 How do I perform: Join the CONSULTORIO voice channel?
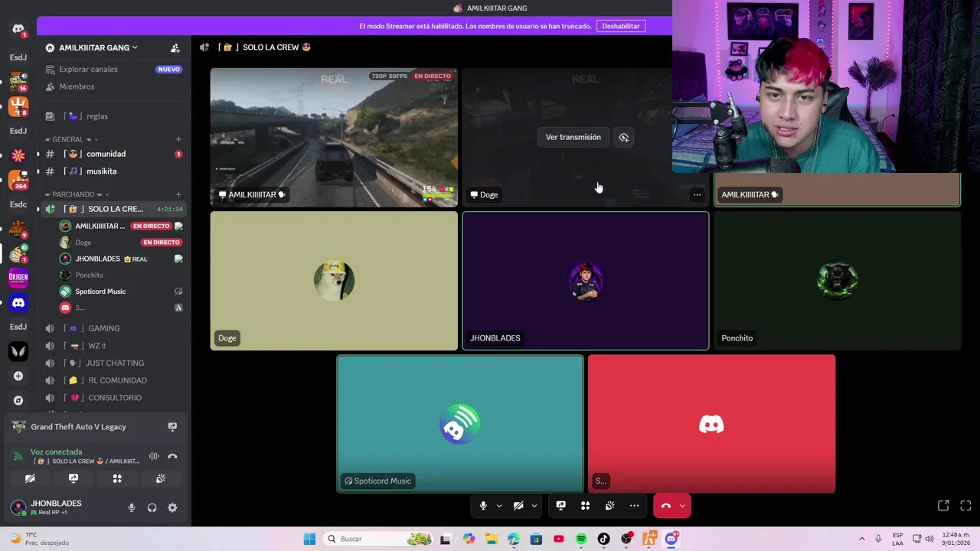tap(113, 398)
